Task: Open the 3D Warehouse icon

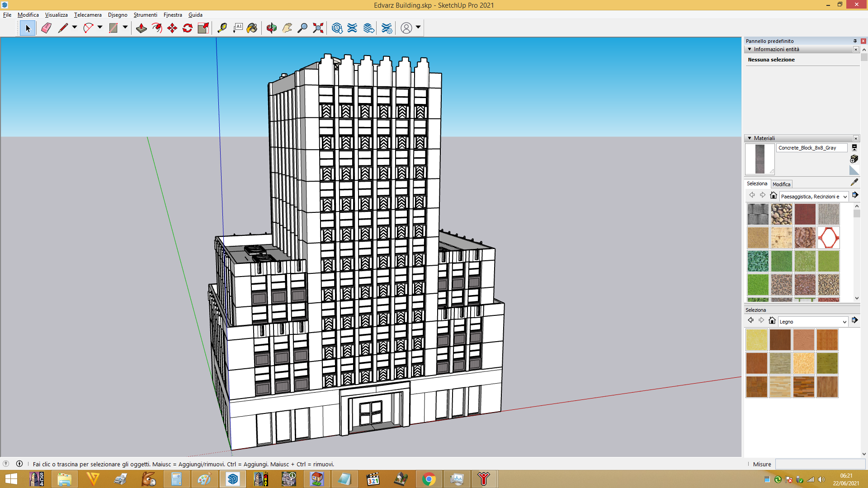Action: [337, 28]
